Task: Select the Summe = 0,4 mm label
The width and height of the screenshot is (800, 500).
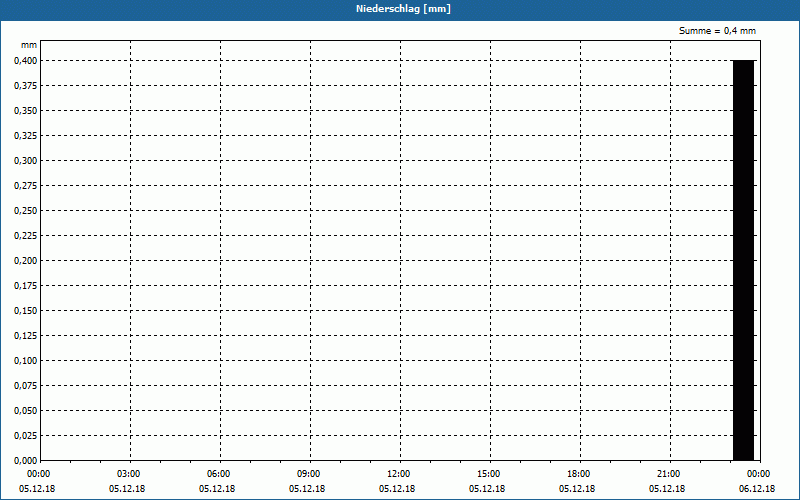Action: (717, 31)
